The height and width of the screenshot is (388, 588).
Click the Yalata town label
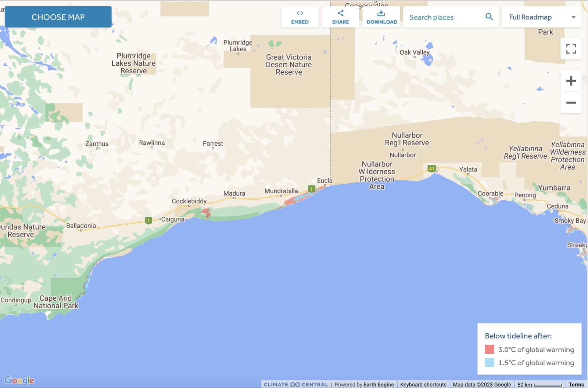pyautogui.click(x=468, y=170)
